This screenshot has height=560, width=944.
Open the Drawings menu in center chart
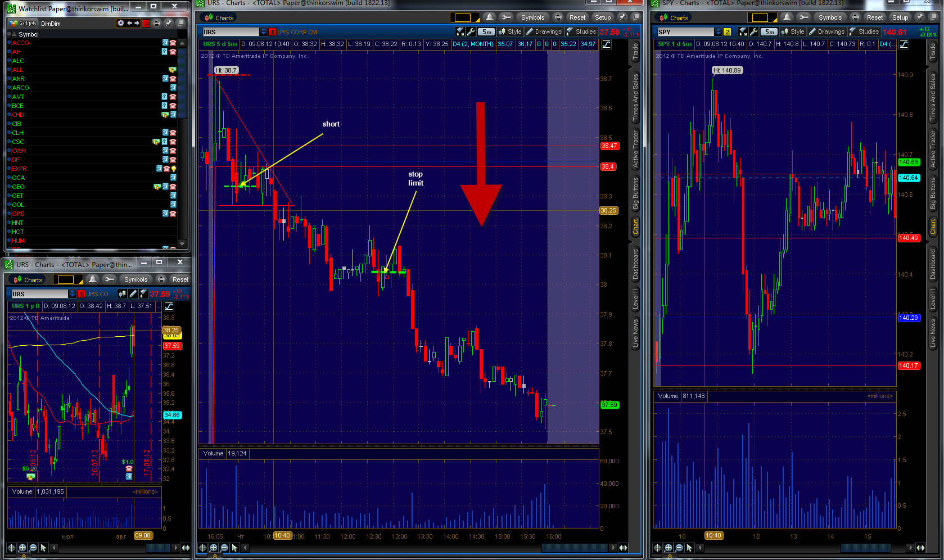coord(544,32)
